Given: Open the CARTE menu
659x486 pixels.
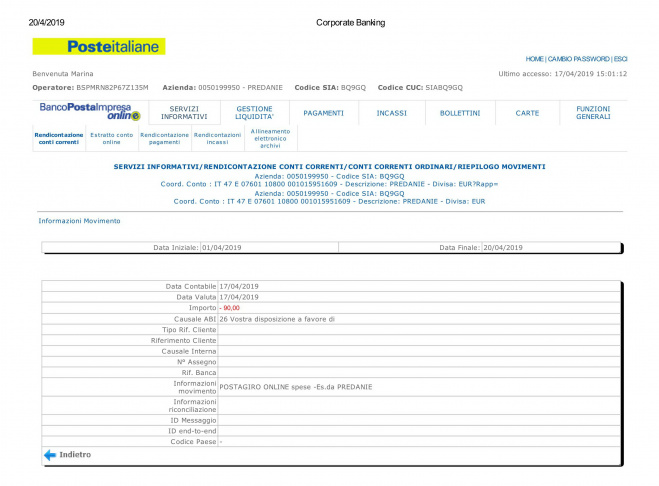Looking at the screenshot, I should pos(527,113).
